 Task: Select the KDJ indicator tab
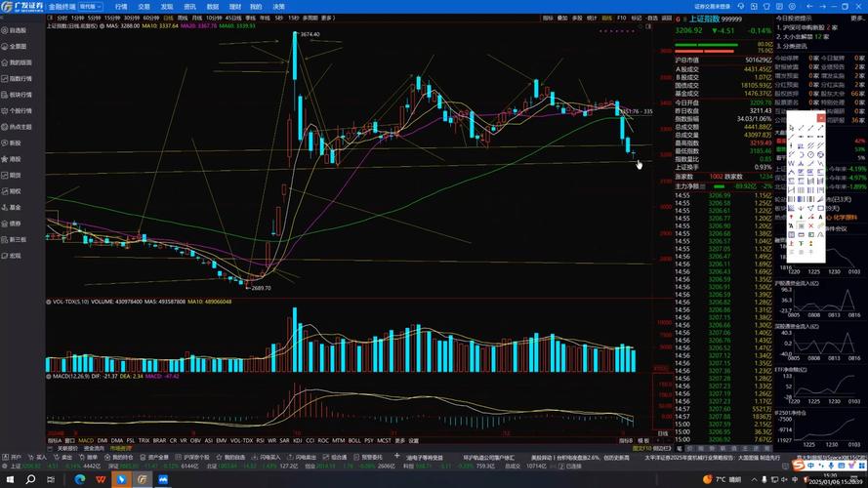297,440
